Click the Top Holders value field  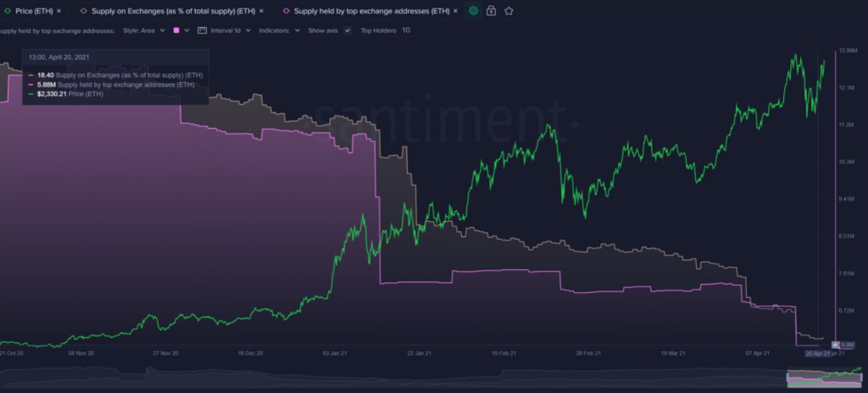pyautogui.click(x=406, y=30)
